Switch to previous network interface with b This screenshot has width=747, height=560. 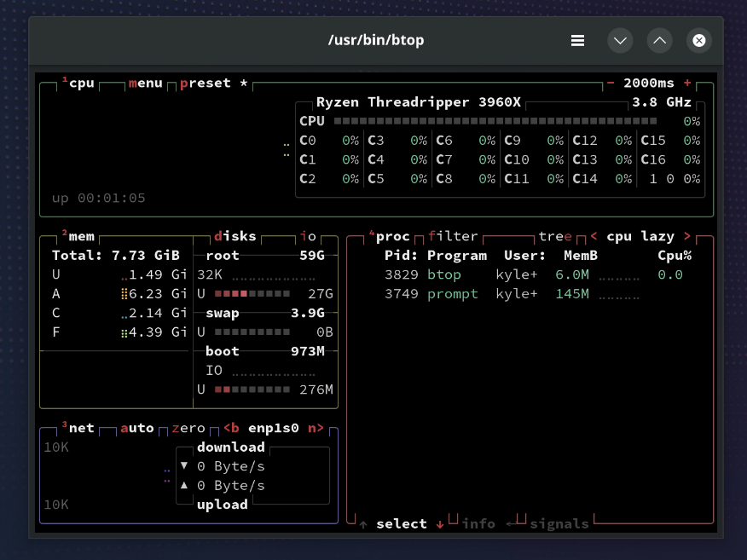tap(231, 428)
